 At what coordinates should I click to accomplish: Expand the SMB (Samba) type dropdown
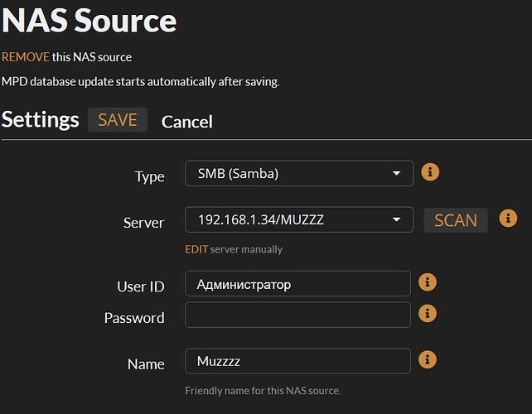point(299,173)
